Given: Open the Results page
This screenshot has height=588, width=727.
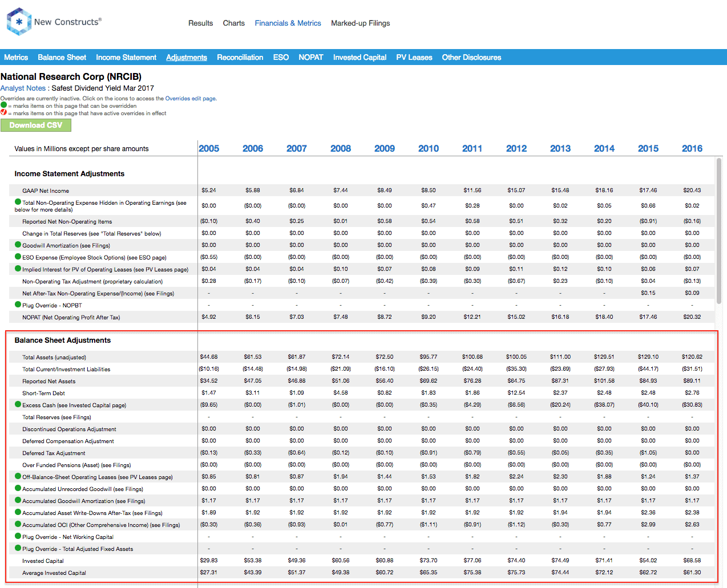Looking at the screenshot, I should (201, 23).
